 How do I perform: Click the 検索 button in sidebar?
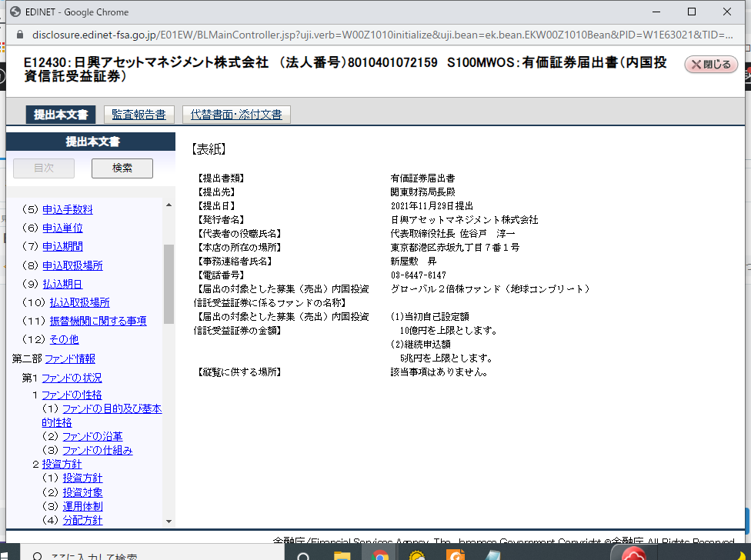[122, 168]
